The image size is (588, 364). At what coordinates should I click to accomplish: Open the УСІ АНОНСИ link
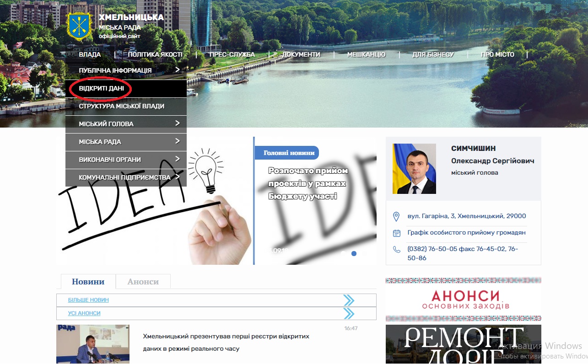(84, 313)
